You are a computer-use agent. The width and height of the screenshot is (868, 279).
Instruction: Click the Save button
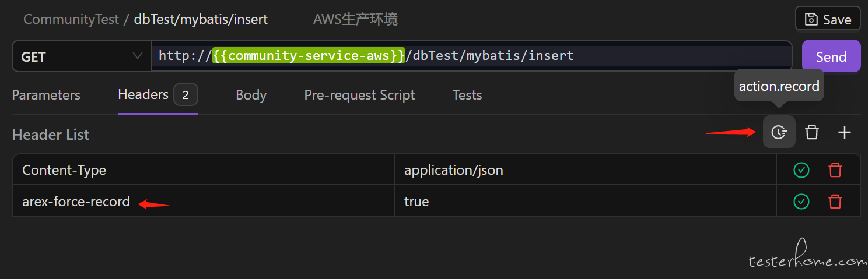coord(828,19)
